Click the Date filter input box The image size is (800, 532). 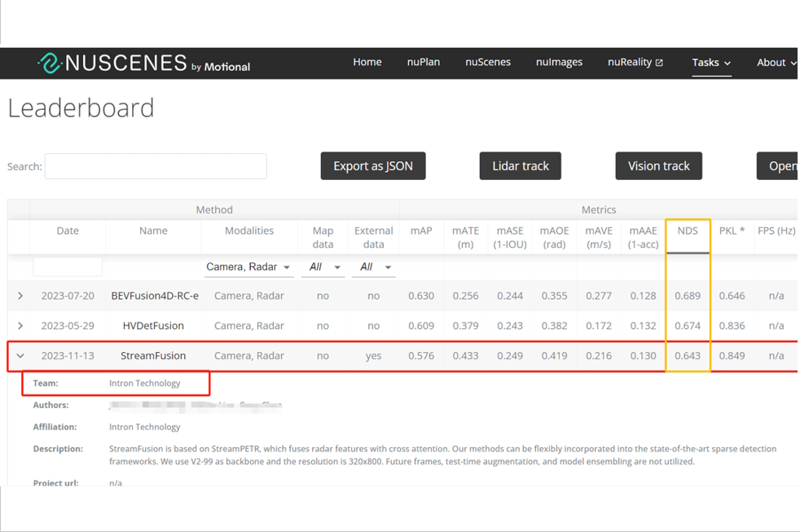pos(68,266)
